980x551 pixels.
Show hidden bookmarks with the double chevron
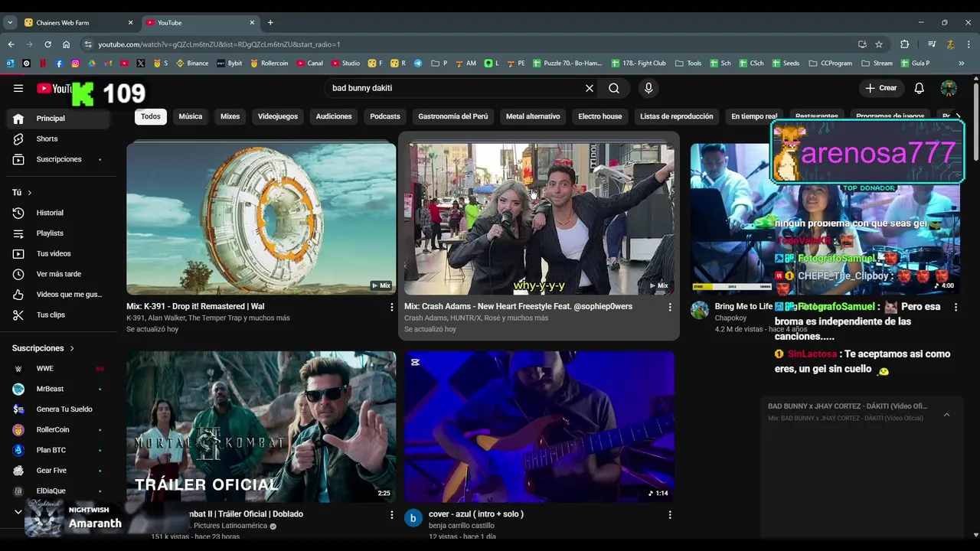click(962, 64)
